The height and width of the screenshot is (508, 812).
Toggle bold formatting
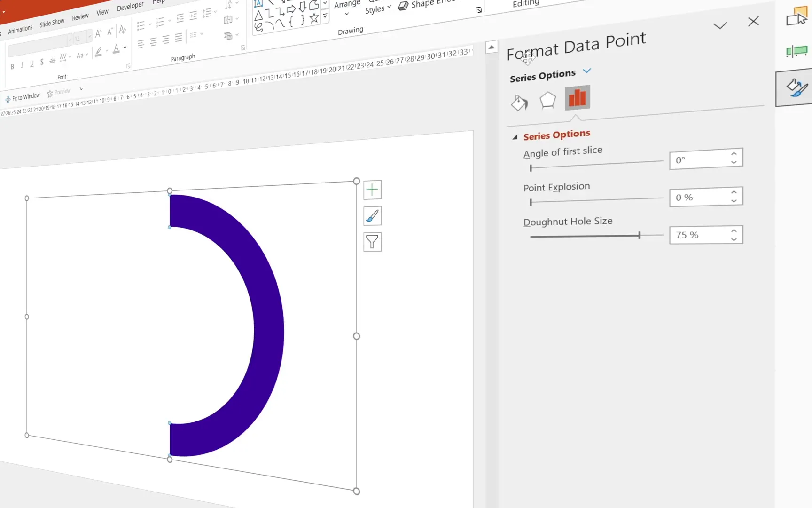click(x=12, y=66)
